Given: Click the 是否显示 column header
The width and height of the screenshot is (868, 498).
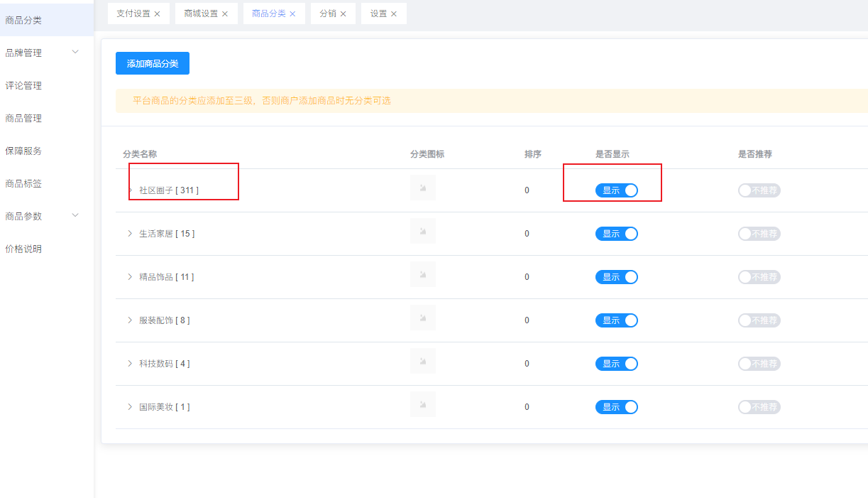Looking at the screenshot, I should [612, 154].
